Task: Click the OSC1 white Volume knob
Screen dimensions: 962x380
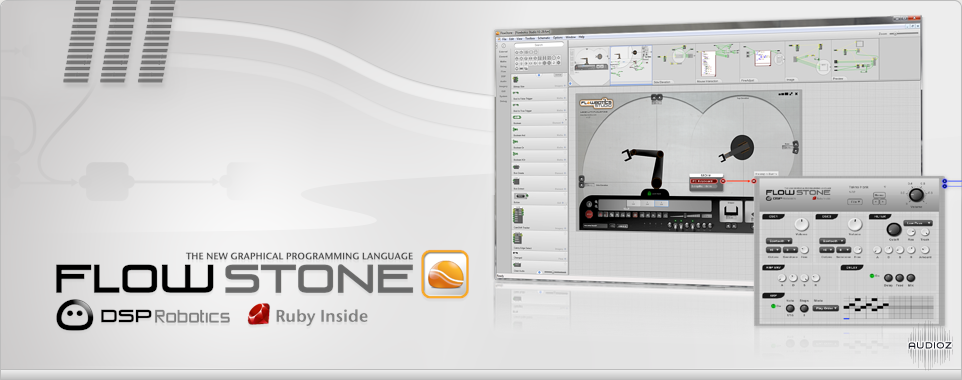Action: pos(801,224)
